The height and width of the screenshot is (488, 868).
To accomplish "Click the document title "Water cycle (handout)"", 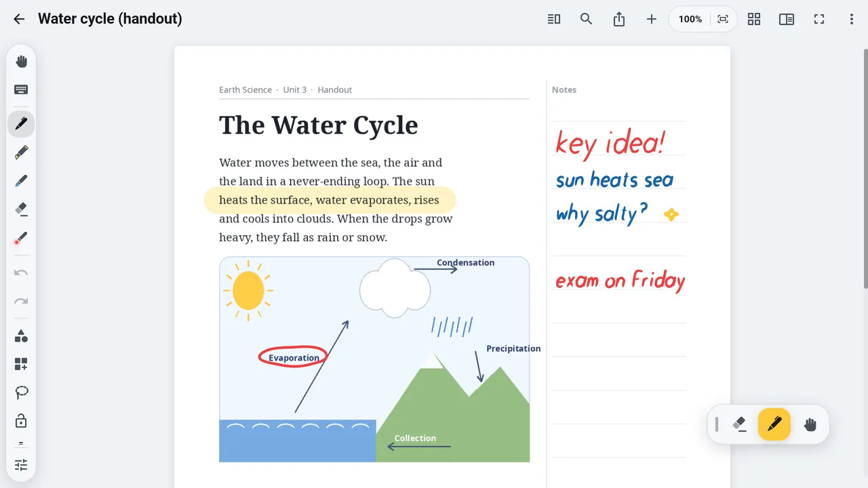I will pyautogui.click(x=110, y=19).
